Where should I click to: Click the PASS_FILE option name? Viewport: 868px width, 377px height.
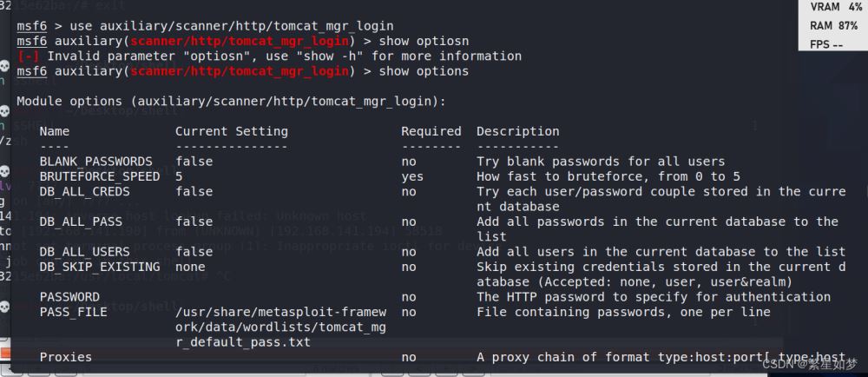tap(73, 312)
